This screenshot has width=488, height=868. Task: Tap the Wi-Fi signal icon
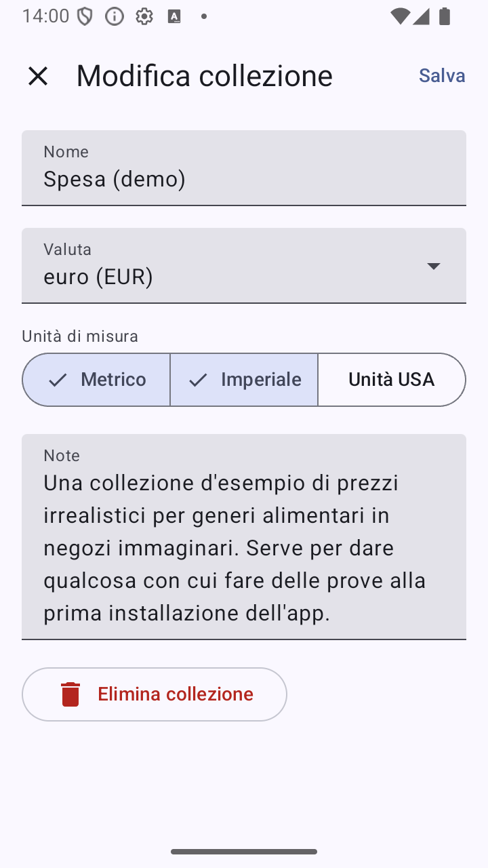(401, 16)
